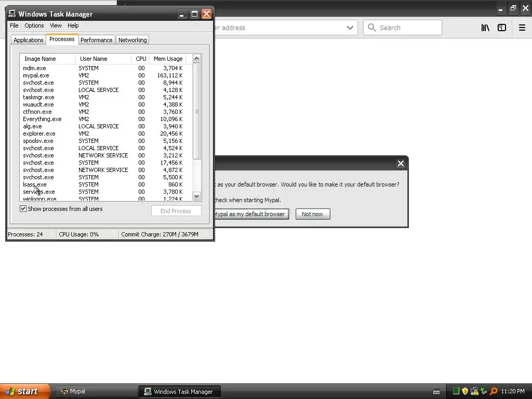
Task: Click the search magnifier icon in Mypal
Action: 372,28
